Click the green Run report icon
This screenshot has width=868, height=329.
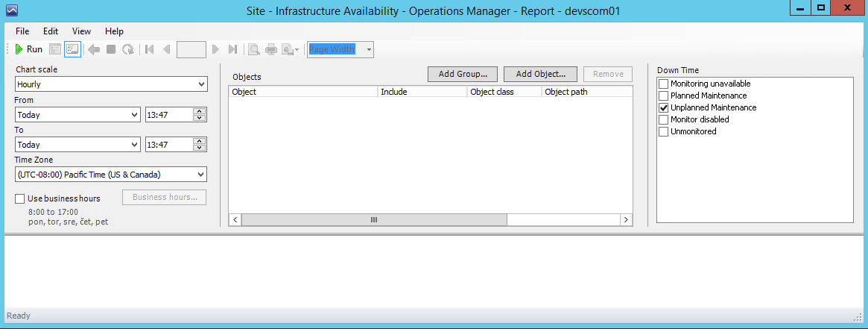tap(19, 49)
